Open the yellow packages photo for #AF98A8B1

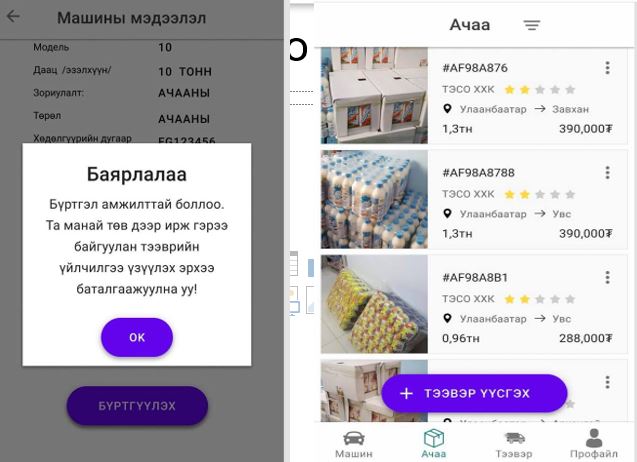point(374,304)
